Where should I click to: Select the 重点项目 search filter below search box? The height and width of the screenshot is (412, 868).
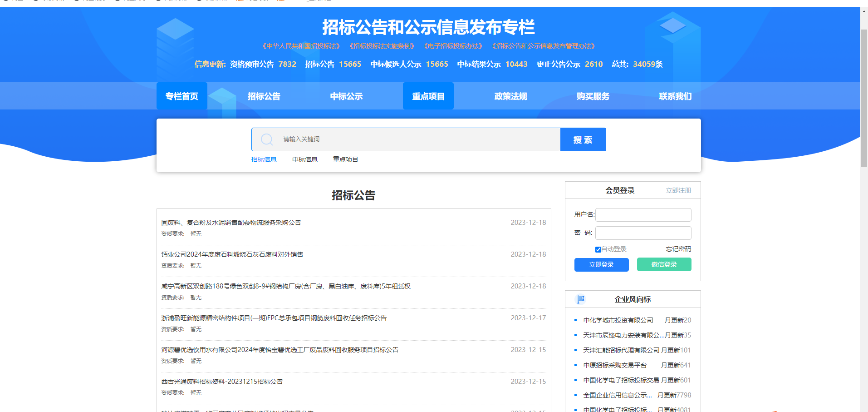click(345, 159)
